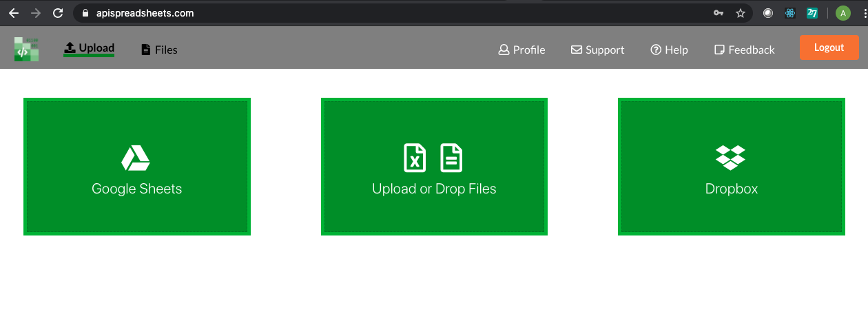Open the Support link
Screen dimensions: 868x325
pos(597,50)
